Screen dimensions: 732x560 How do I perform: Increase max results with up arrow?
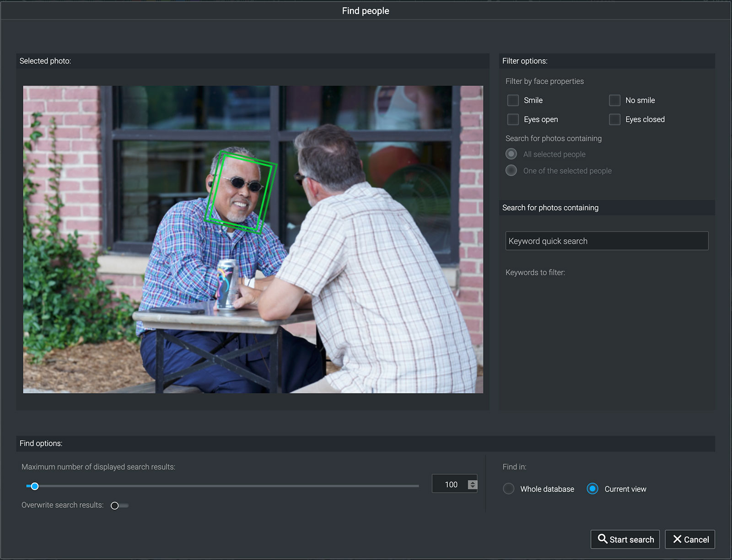coord(473,482)
